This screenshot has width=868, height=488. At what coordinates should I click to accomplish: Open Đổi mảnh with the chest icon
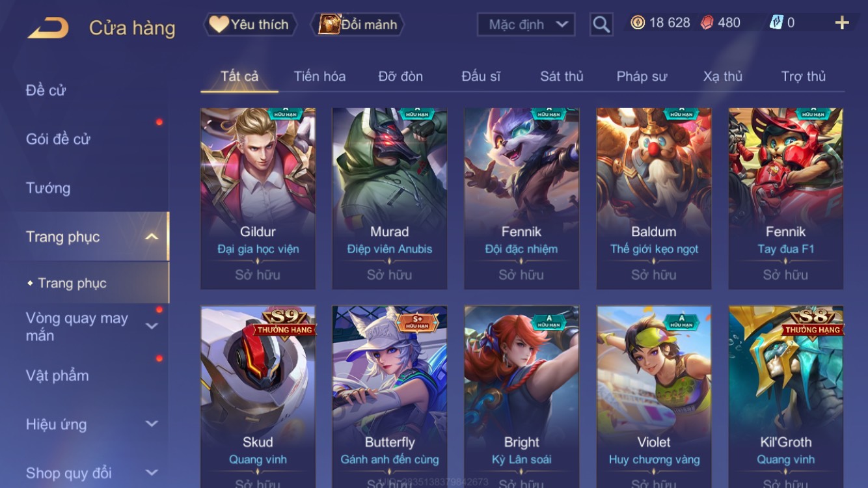pos(358,25)
